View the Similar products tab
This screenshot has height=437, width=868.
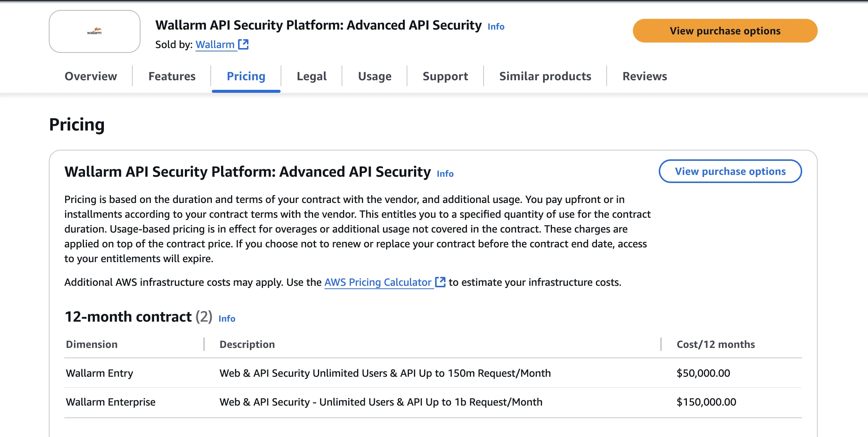(x=545, y=76)
